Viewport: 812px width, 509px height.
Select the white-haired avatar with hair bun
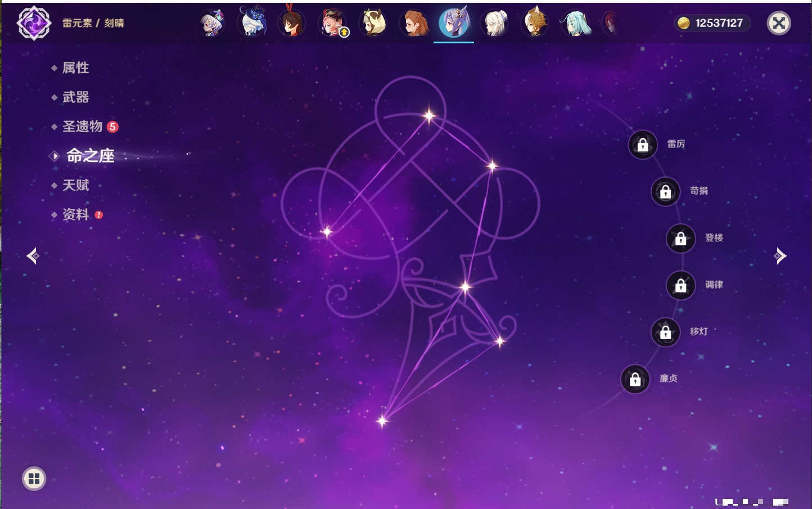495,24
